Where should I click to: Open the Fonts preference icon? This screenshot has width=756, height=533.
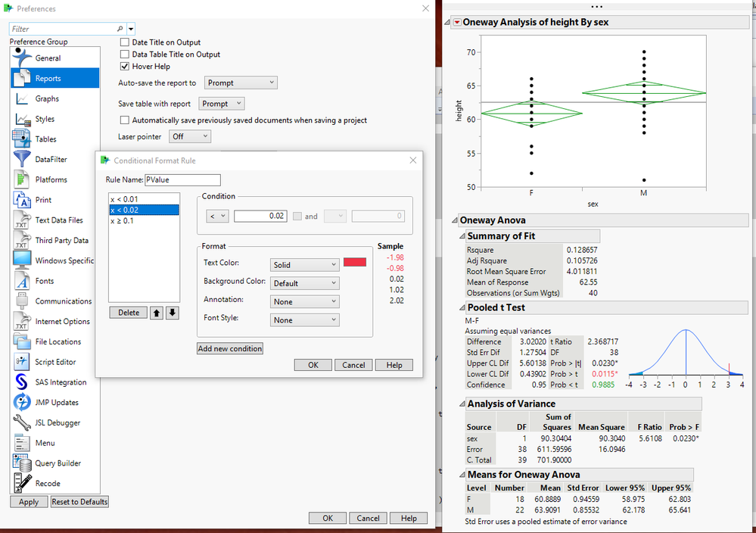point(22,281)
